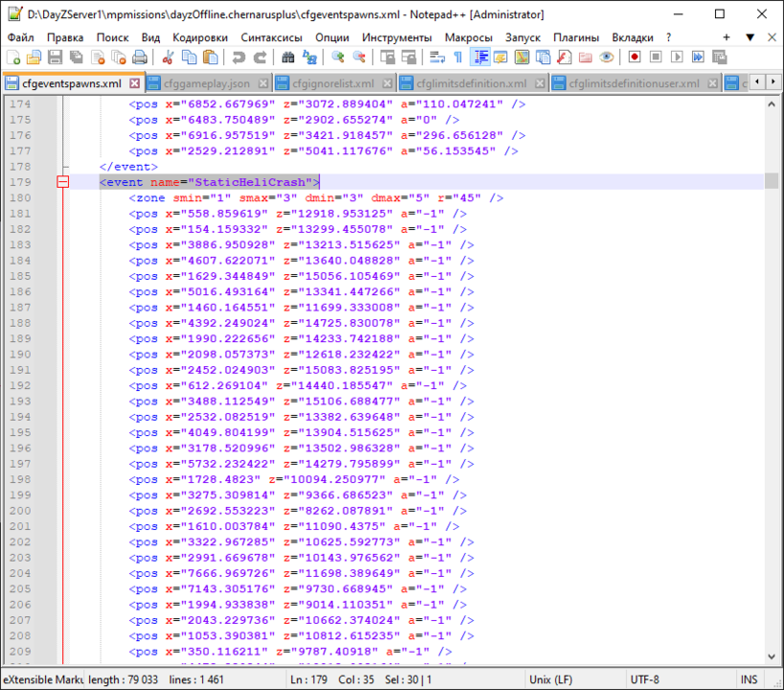Click vertical scrollbar down arrow

click(x=772, y=656)
